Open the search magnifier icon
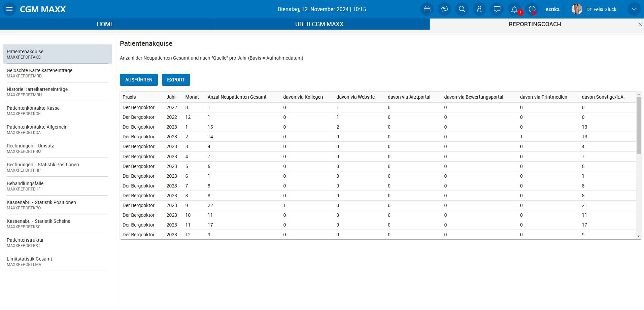 pos(462,9)
